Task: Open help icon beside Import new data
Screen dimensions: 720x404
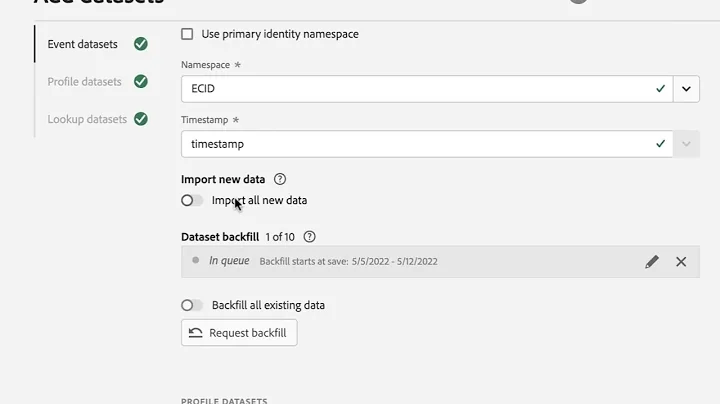Action: (x=280, y=179)
